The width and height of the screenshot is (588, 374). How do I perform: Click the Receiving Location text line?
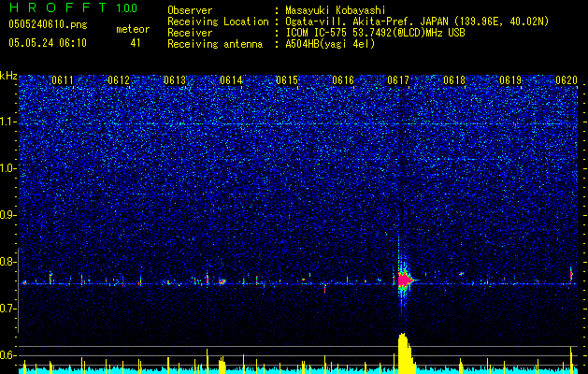(358, 22)
